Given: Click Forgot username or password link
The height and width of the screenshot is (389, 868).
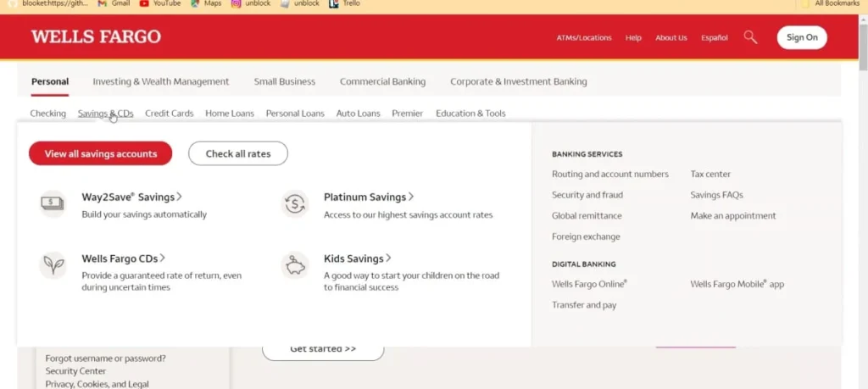Looking at the screenshot, I should [105, 358].
